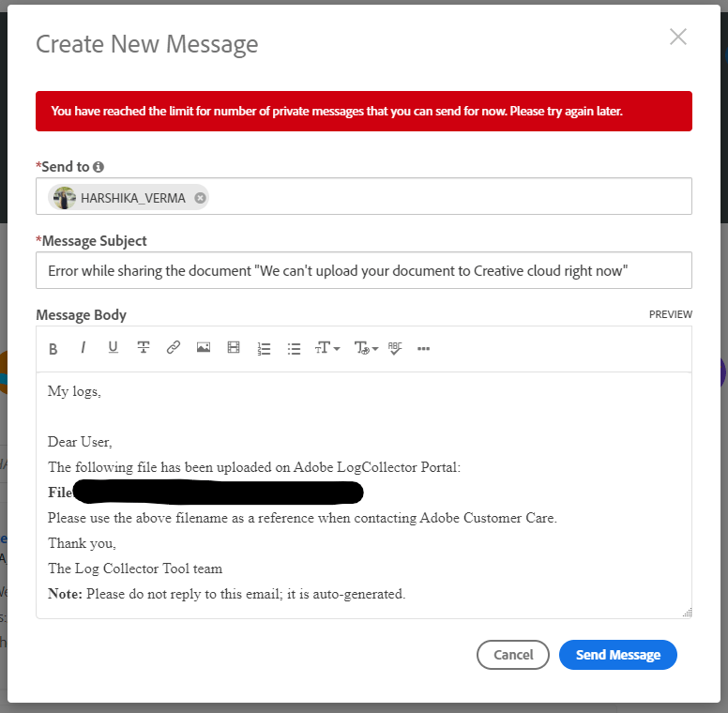Insert a photo into the message

pos(204,348)
